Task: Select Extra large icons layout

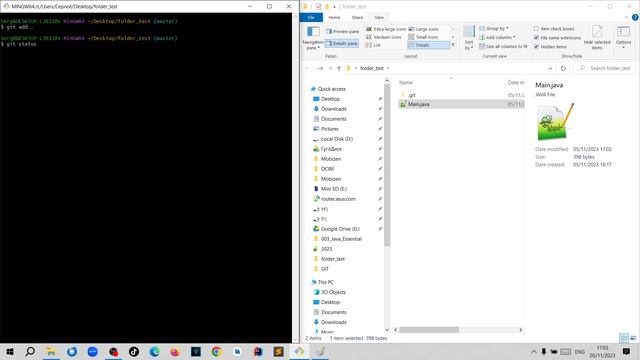Action: coord(386,29)
